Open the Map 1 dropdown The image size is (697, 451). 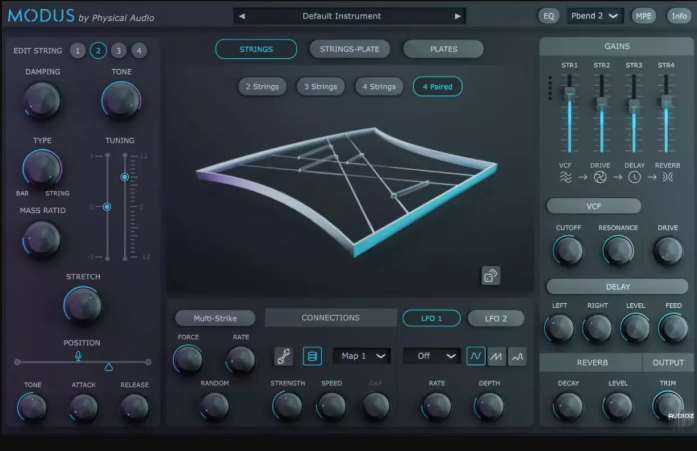click(362, 356)
